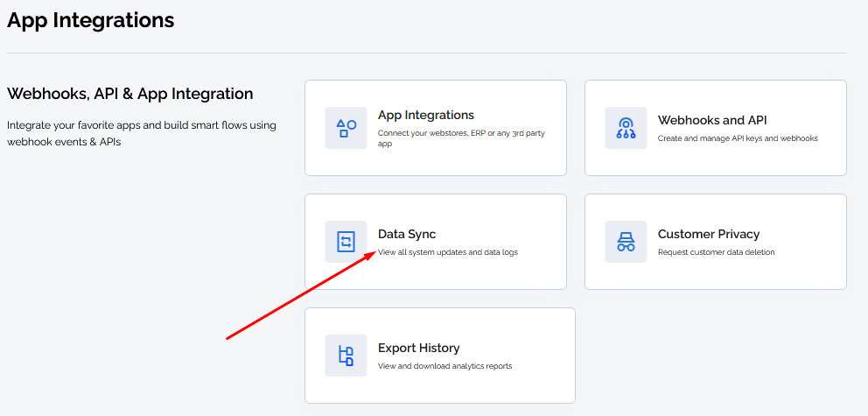Click 'View and download analytics reports' text
Screen dimensions: 868x416
tap(444, 366)
